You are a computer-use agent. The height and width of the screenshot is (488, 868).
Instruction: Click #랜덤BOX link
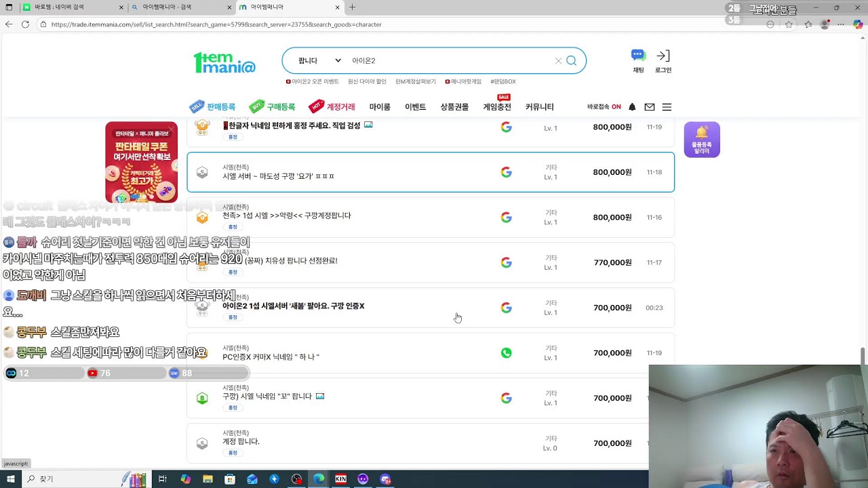pos(503,82)
